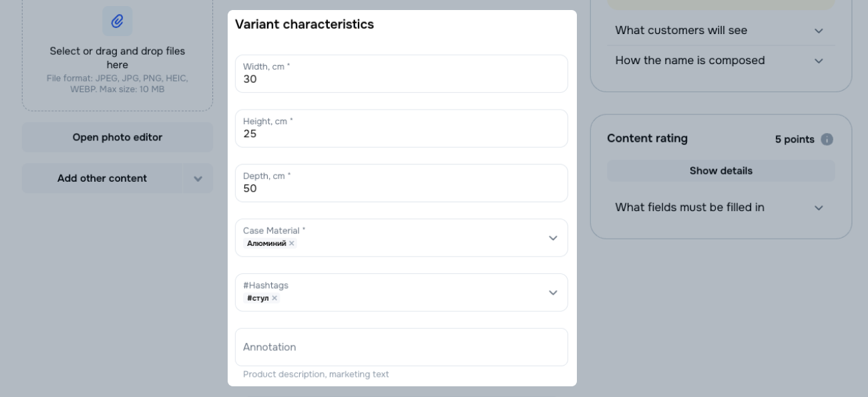Open the #Hashtags dropdown arrow
Image resolution: width=868 pixels, height=397 pixels.
[x=553, y=293]
